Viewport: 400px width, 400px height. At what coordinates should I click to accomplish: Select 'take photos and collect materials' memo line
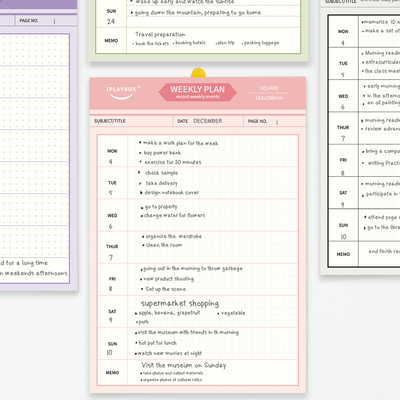tap(173, 373)
